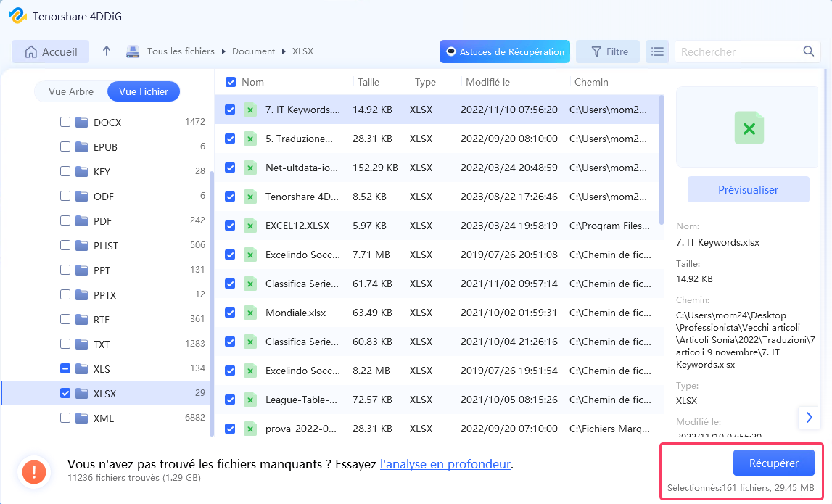Open Document in the breadcrumb path
832x504 pixels.
pos(253,51)
